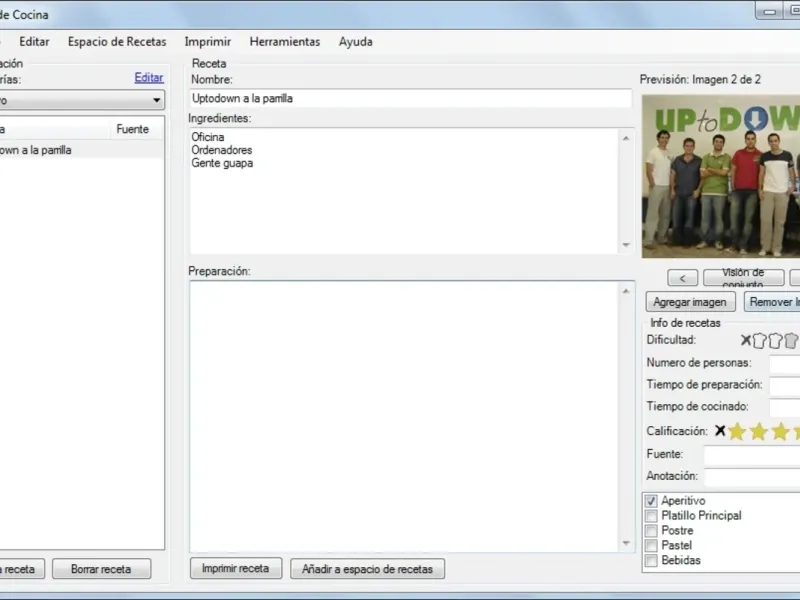This screenshot has width=800, height=600.
Task: Click the Anotación input field
Action: pyautogui.click(x=752, y=477)
